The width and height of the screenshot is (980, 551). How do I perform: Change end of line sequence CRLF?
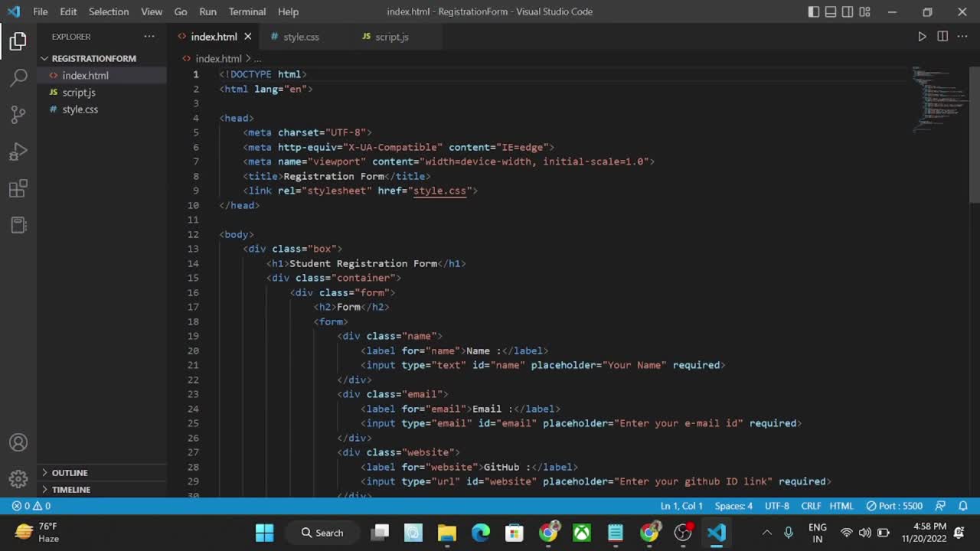pyautogui.click(x=811, y=506)
